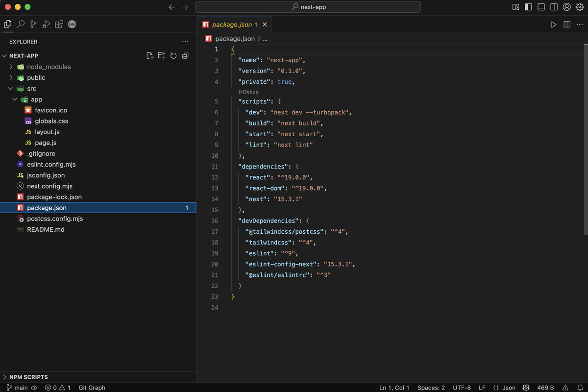The image size is (588, 392).
Task: Click the warning icon beside the bell
Action: pos(565,388)
